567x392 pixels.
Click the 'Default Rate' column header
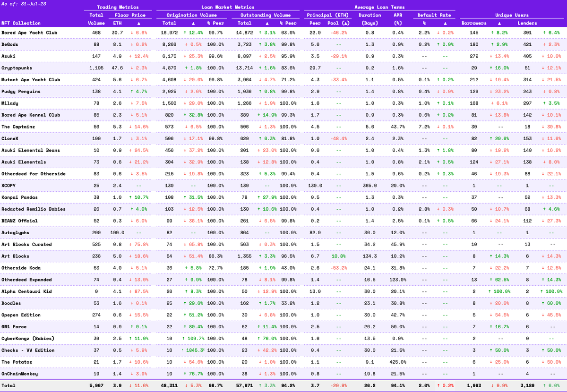point(433,15)
